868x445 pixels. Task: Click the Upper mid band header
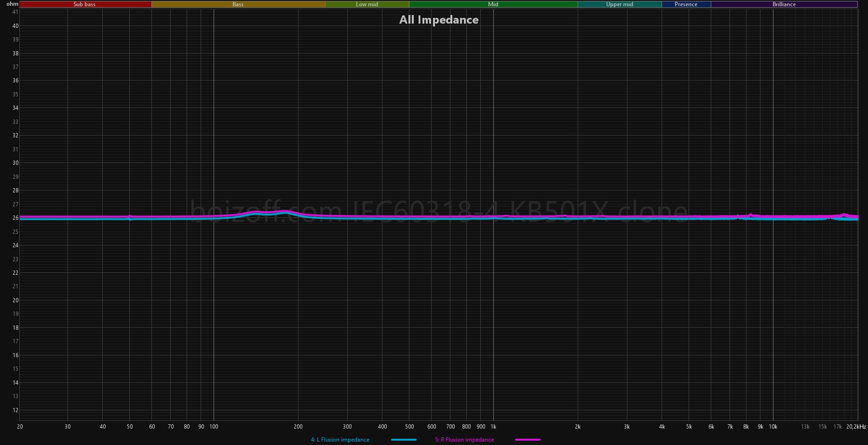pos(619,4)
